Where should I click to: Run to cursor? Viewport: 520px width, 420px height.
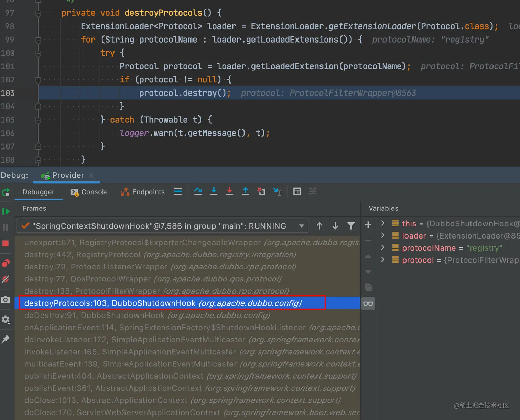pyautogui.click(x=277, y=191)
